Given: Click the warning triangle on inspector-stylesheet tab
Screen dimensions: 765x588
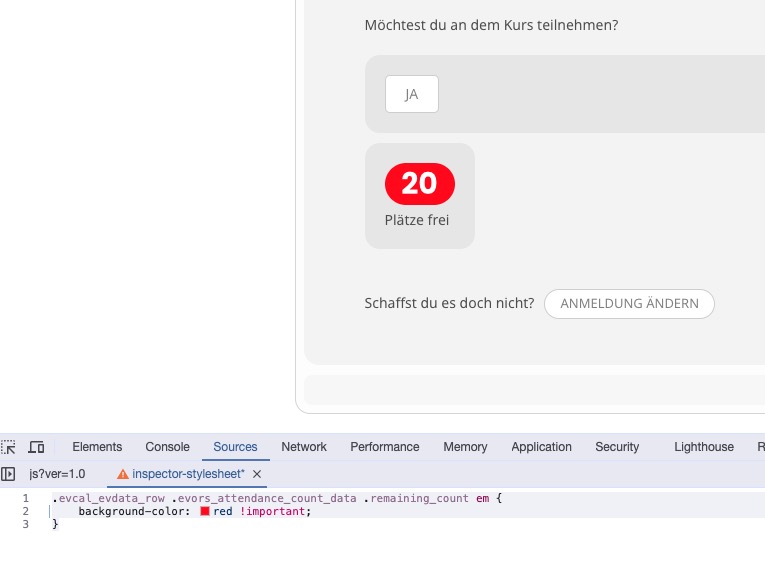Looking at the screenshot, I should (x=123, y=474).
